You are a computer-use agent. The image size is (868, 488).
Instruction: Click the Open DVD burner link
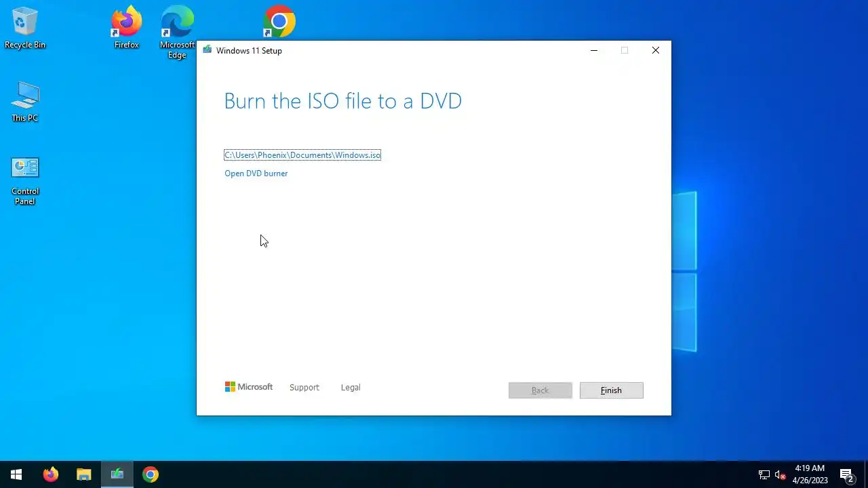pyautogui.click(x=256, y=174)
